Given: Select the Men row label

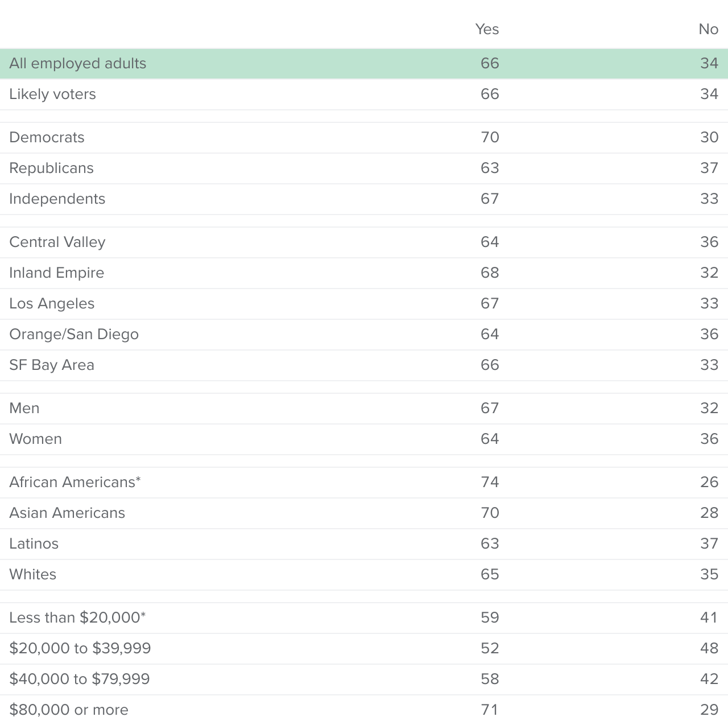Looking at the screenshot, I should click(x=24, y=408).
